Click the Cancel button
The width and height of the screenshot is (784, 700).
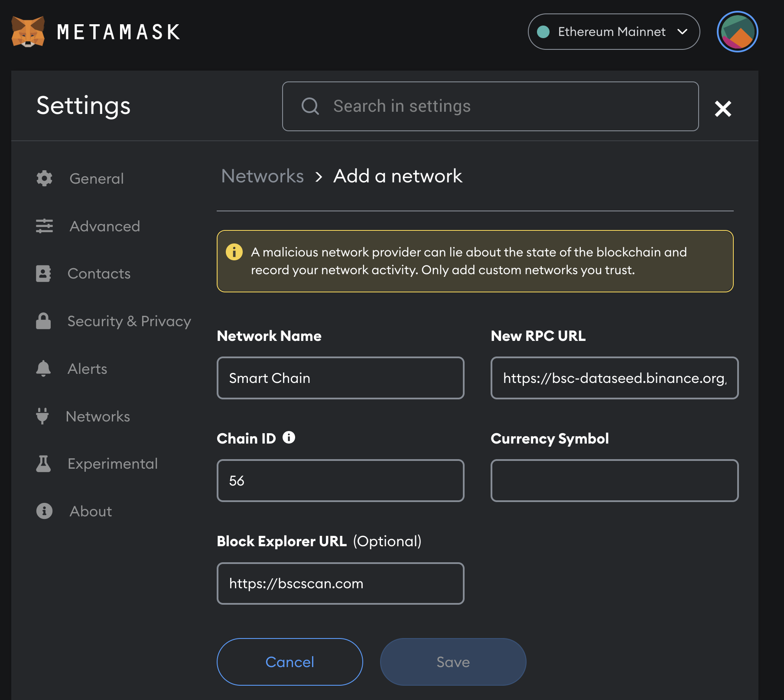pos(290,661)
